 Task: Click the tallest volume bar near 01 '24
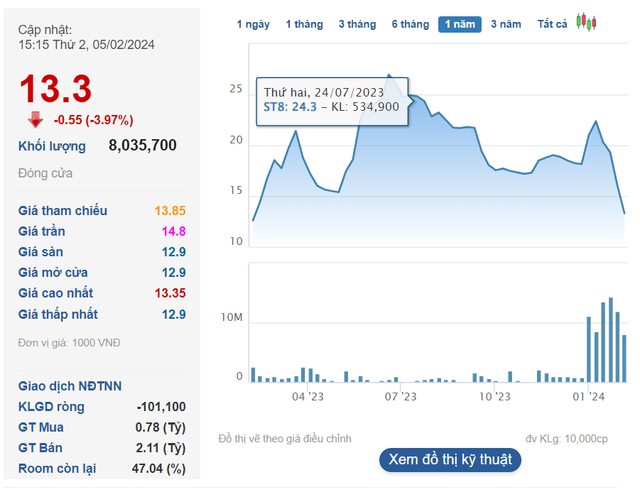pos(610,340)
